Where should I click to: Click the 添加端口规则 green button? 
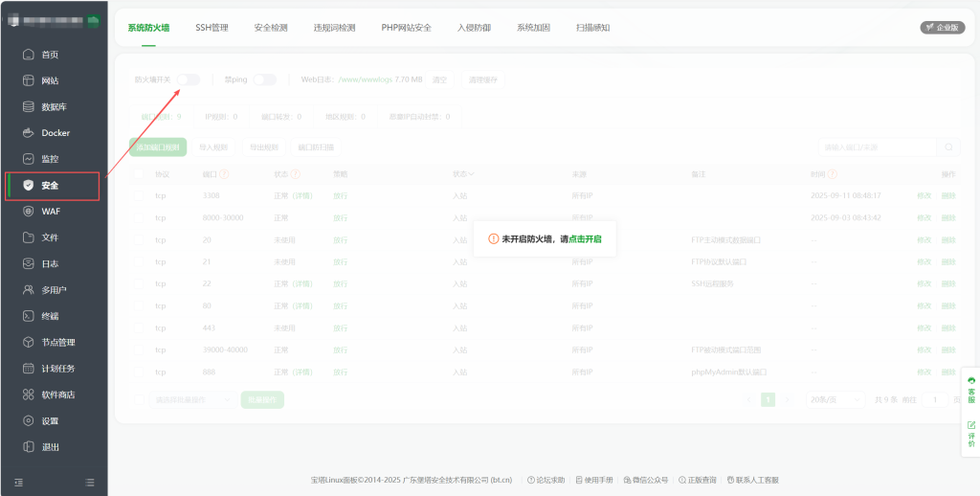(158, 147)
